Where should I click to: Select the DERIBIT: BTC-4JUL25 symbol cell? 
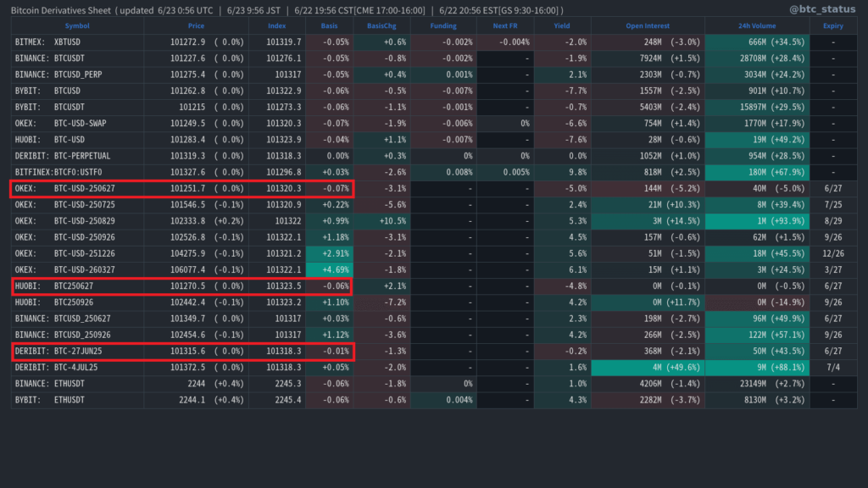click(x=77, y=368)
